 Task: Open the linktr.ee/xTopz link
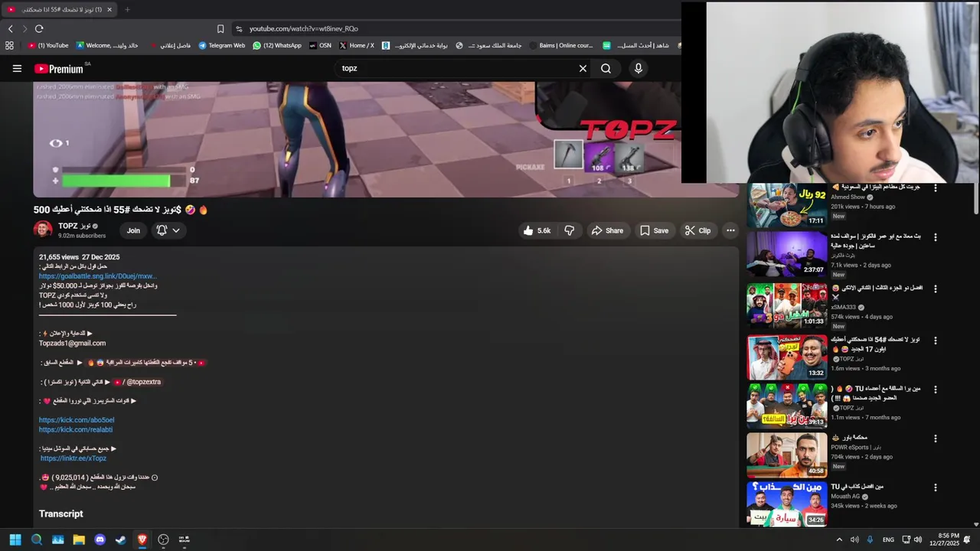[73, 458]
